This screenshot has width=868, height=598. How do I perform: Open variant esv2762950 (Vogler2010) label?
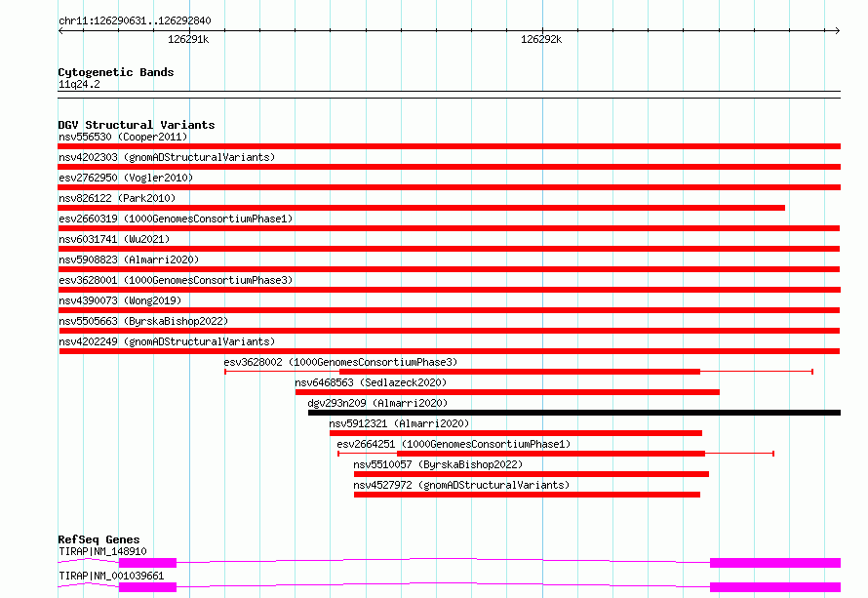[x=126, y=178]
